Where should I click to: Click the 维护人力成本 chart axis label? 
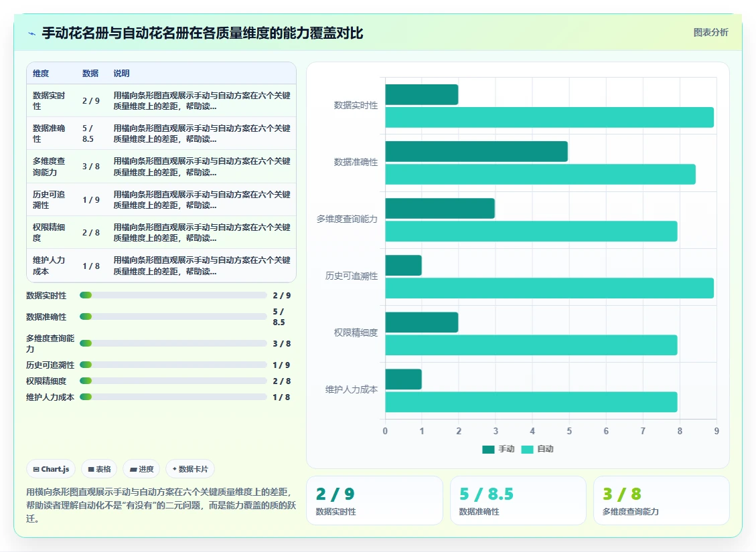(352, 389)
